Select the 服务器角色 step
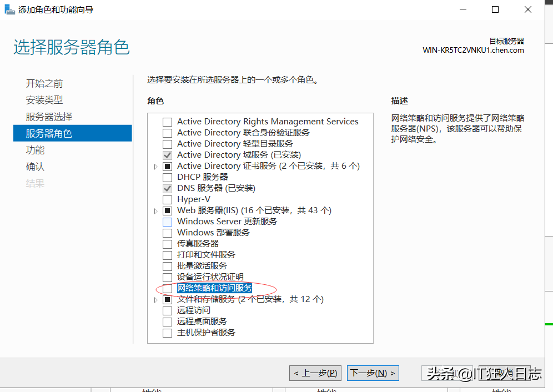The image size is (553, 392). (73, 133)
